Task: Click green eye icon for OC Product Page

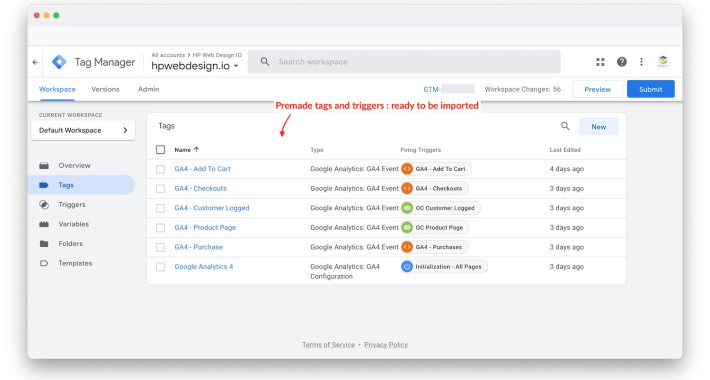Action: point(407,227)
